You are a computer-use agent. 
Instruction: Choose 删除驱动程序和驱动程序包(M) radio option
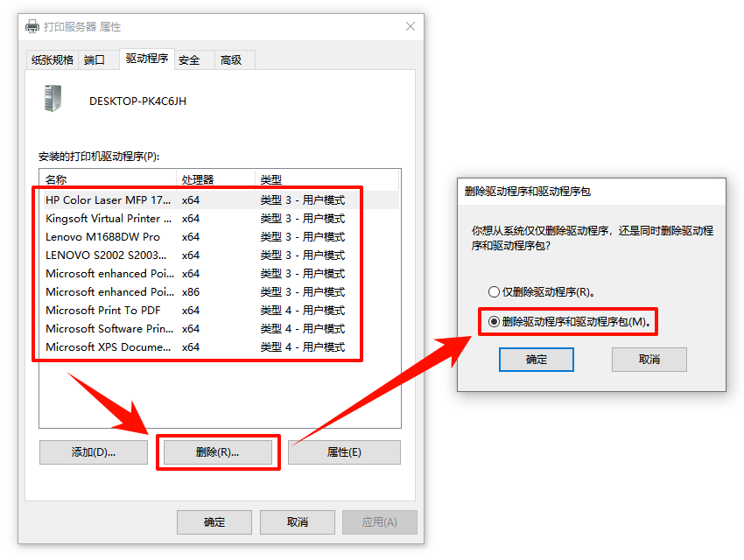point(569,321)
